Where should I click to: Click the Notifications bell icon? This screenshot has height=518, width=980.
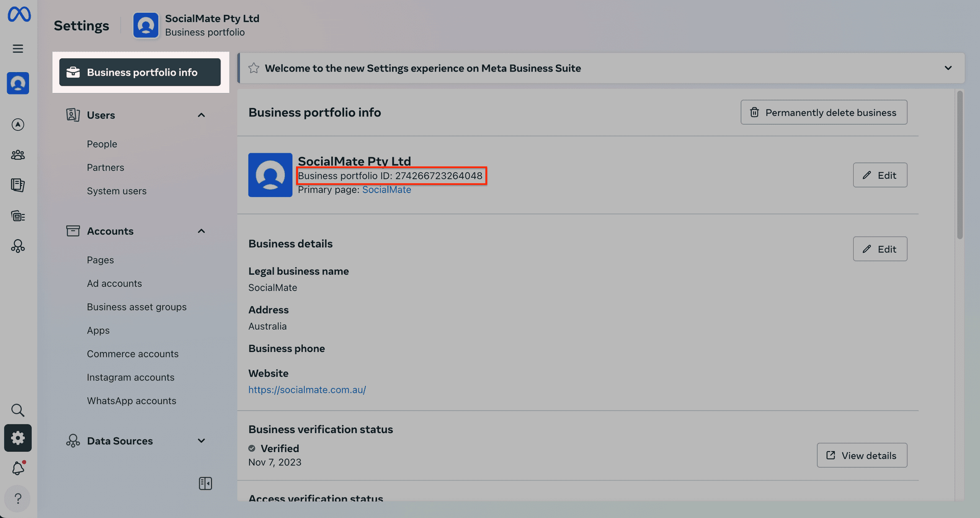coord(18,468)
